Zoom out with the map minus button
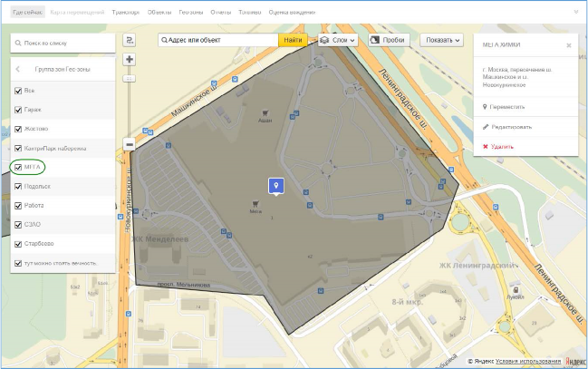The image size is (588, 369). click(130, 144)
